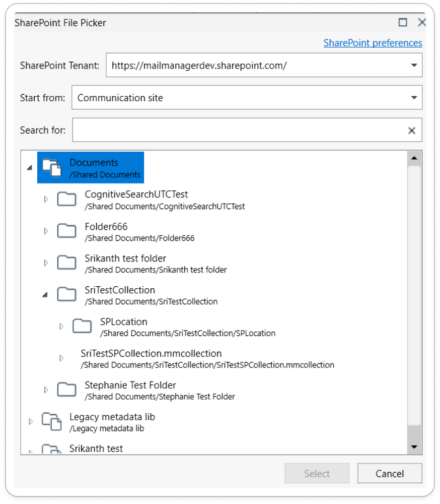Viewport: 440px width, 504px height.
Task: Collapse the Documents tree node
Action: 30,168
